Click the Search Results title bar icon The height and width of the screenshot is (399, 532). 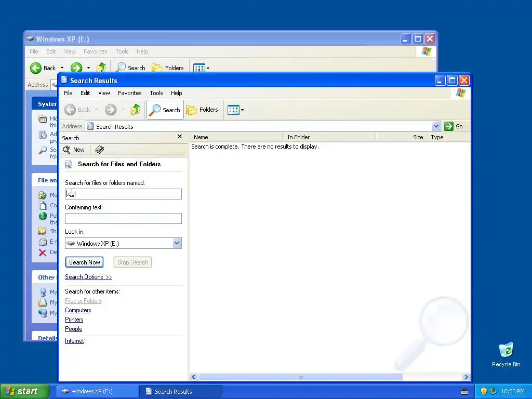click(x=64, y=80)
